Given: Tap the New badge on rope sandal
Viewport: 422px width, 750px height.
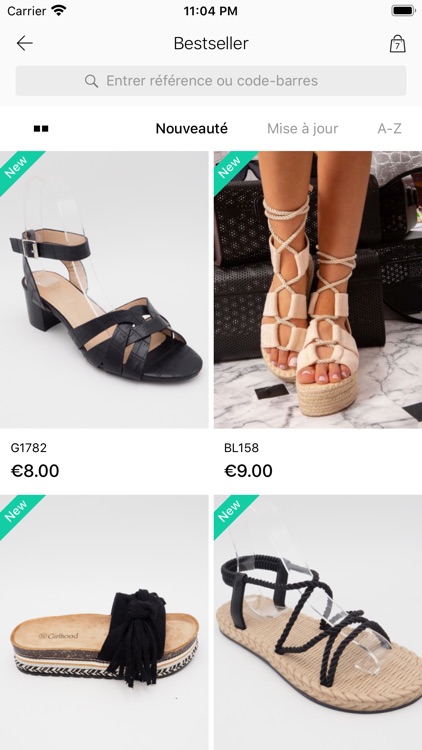Looking at the screenshot, I should coord(232,515).
